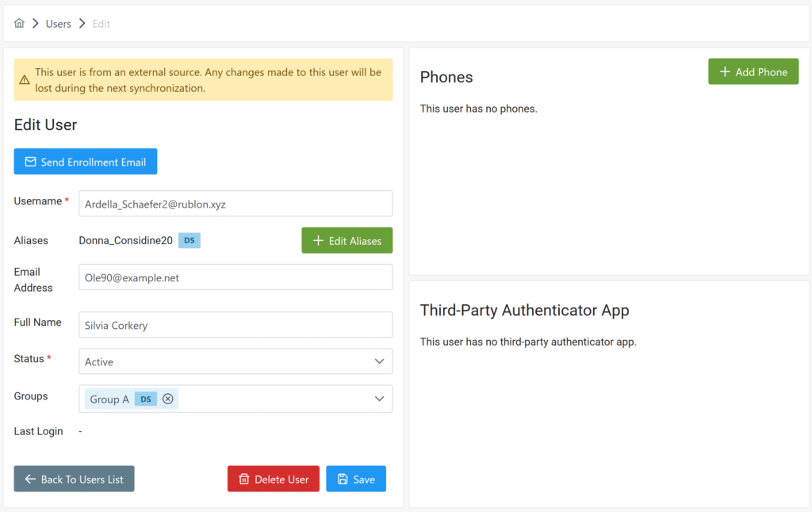The width and height of the screenshot is (812, 512).
Task: Click the DS badge next to Donna_Considine20
Action: pos(189,239)
